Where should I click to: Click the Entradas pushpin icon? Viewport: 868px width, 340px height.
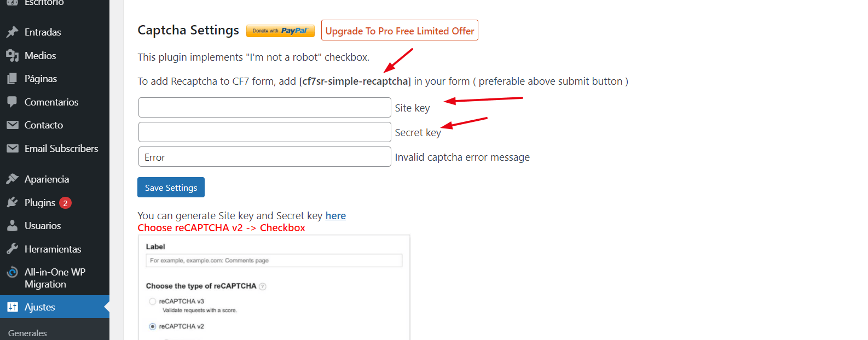(13, 32)
